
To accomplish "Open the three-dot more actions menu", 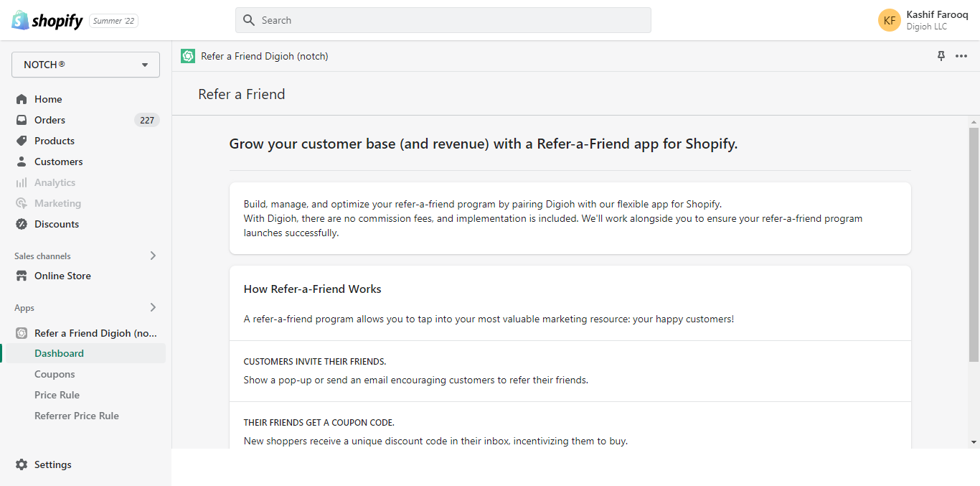I will tap(961, 56).
